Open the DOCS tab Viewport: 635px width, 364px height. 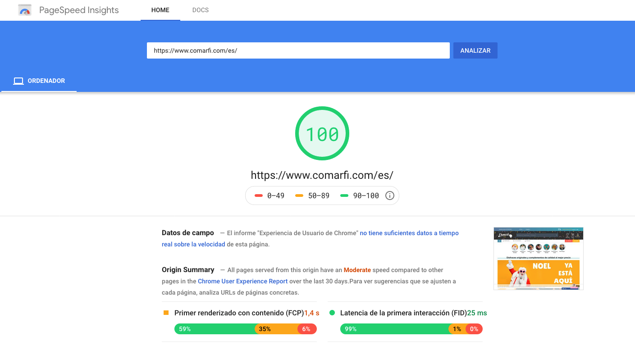click(x=201, y=10)
